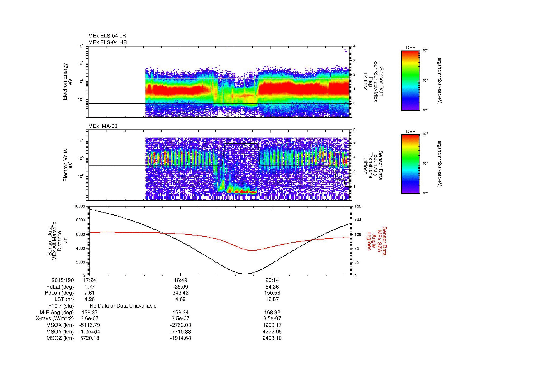Click the 'Electron Energy eV' axis label

click(68, 82)
